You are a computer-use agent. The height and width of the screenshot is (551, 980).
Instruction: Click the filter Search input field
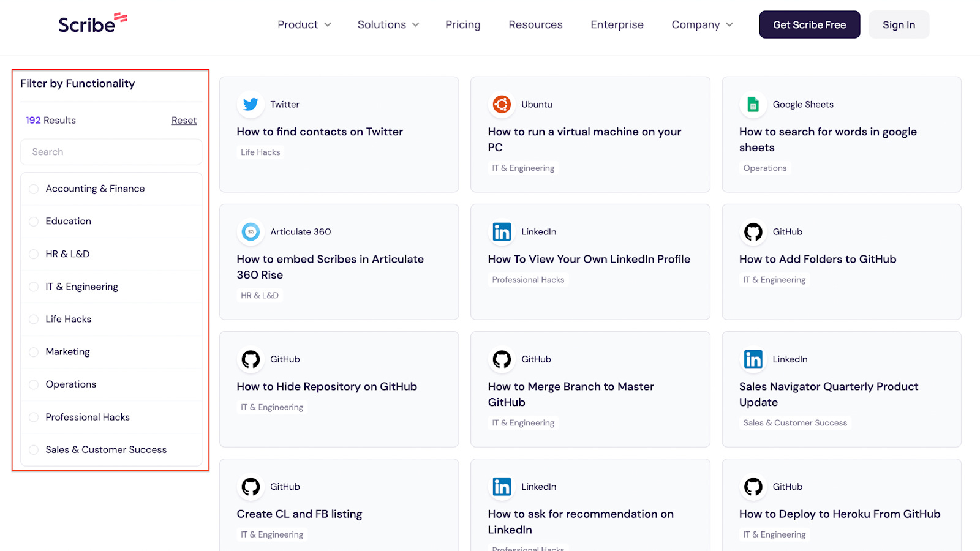pos(111,152)
